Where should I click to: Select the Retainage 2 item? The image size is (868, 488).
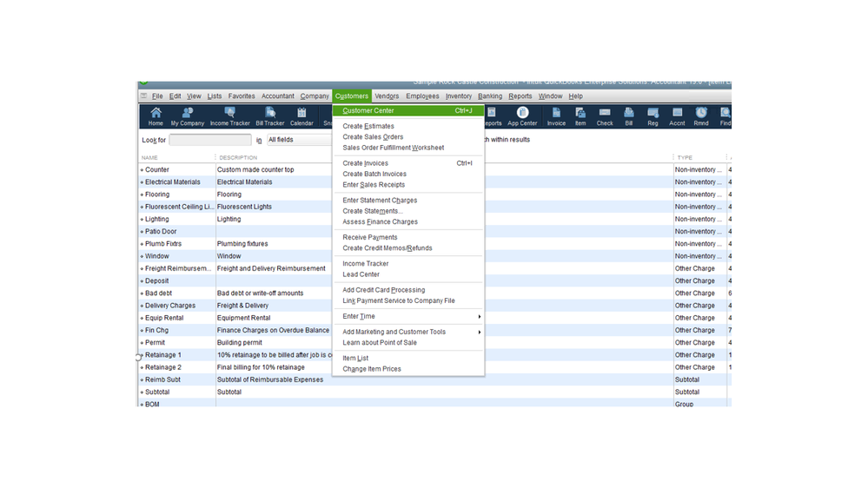pyautogui.click(x=434, y=367)
